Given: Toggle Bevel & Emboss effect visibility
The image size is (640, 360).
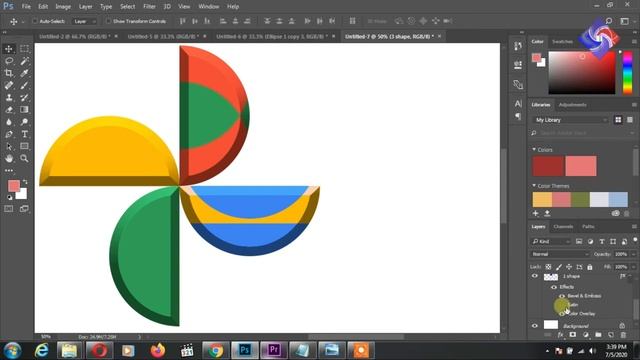Looking at the screenshot, I should click(x=562, y=296).
